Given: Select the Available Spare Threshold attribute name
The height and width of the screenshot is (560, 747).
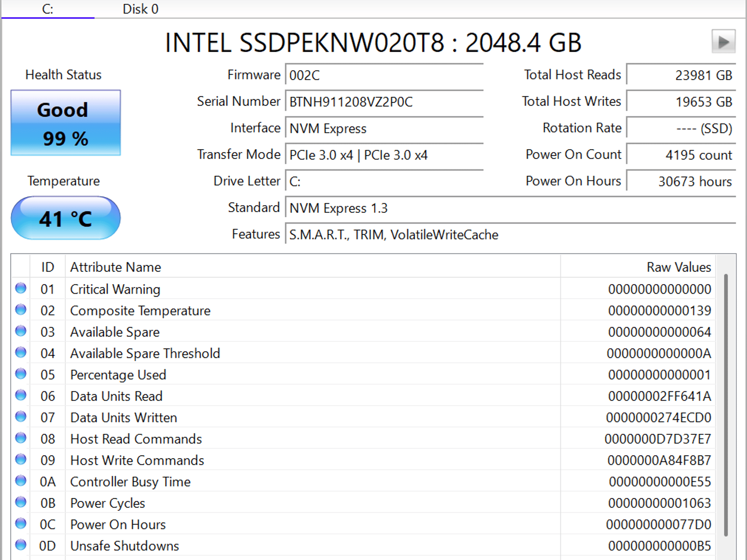Looking at the screenshot, I should (x=145, y=353).
